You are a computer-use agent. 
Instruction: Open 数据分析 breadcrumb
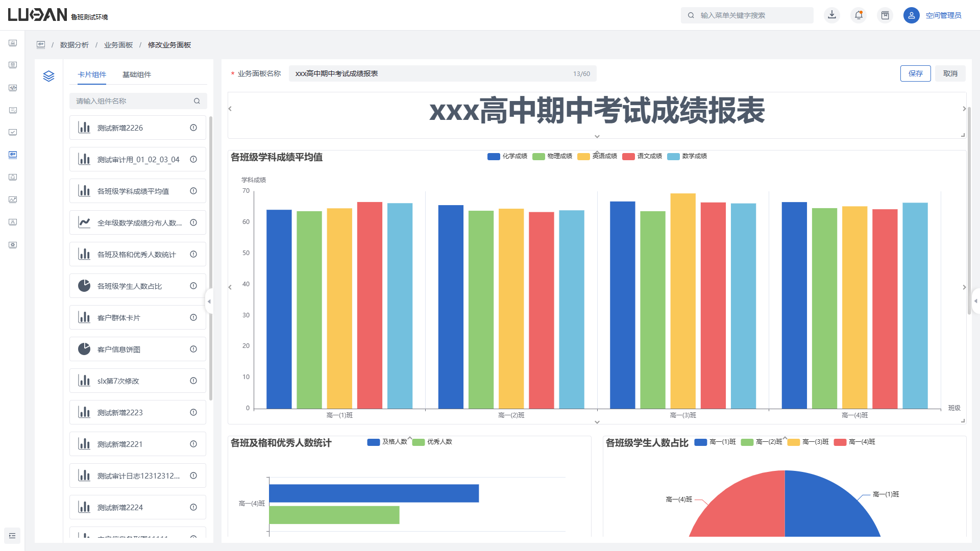[x=75, y=45]
